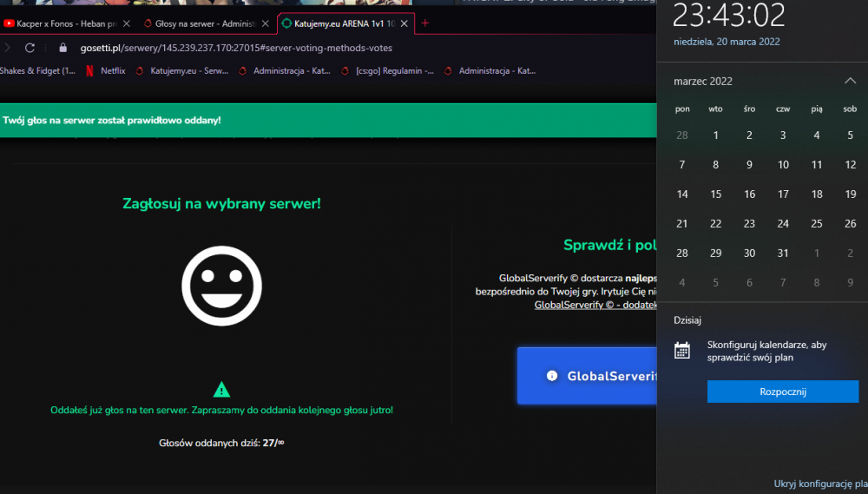Open the Netflix bookmark
Image resolution: width=868 pixels, height=494 pixels.
pos(106,71)
